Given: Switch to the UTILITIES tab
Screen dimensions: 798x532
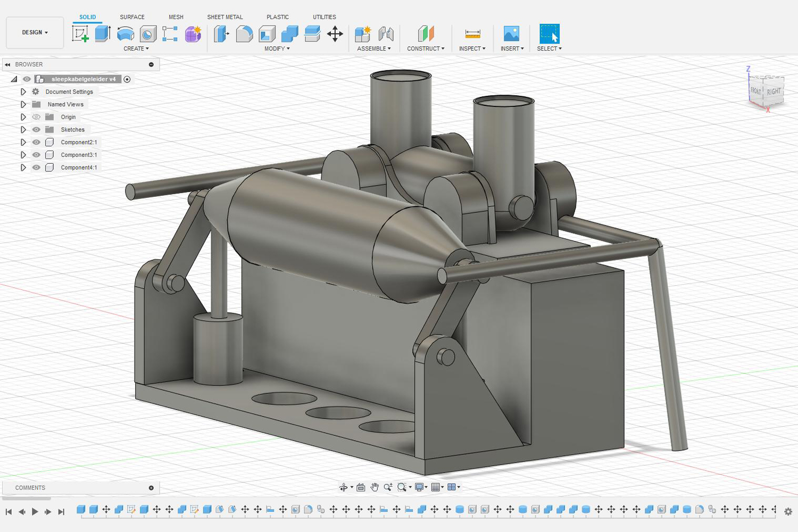Looking at the screenshot, I should (x=325, y=17).
